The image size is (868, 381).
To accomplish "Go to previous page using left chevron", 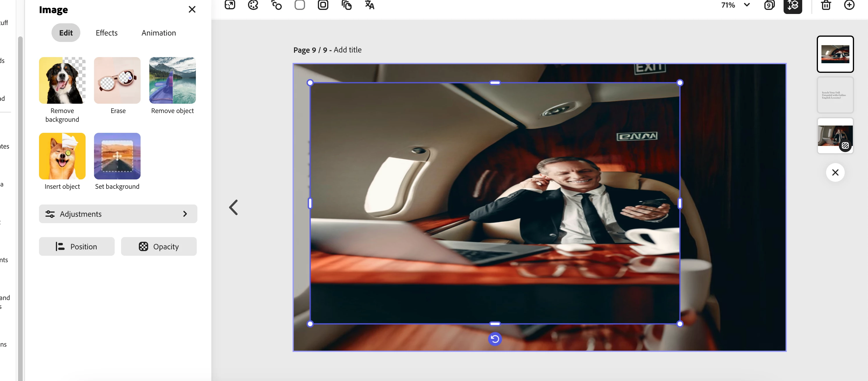I will pos(233,207).
